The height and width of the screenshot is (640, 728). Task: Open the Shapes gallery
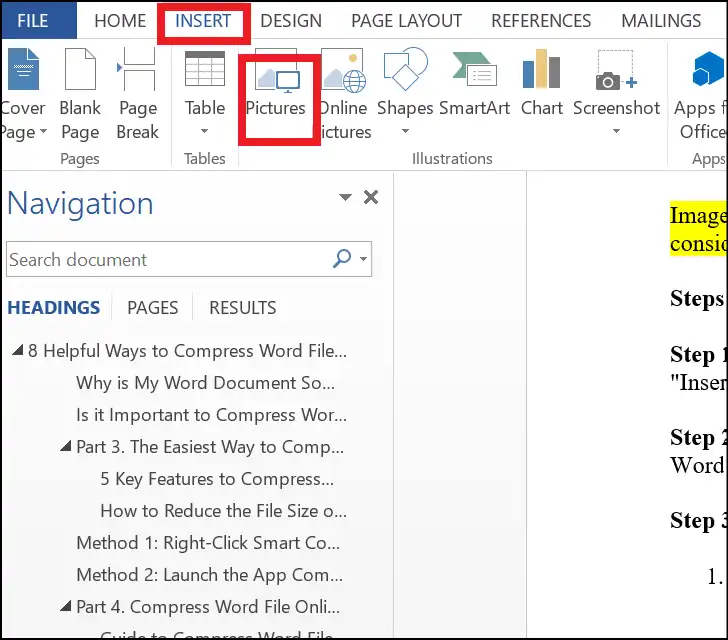click(405, 92)
